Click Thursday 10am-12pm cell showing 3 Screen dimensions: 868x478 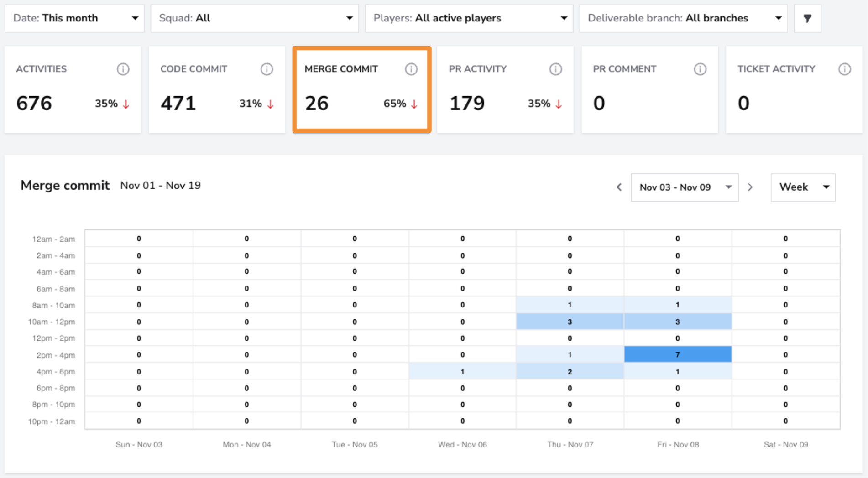(x=570, y=322)
